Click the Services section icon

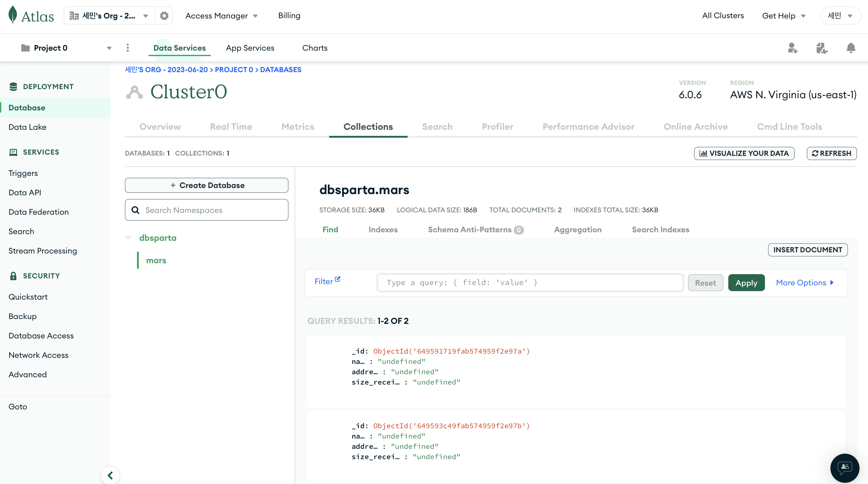tap(13, 152)
